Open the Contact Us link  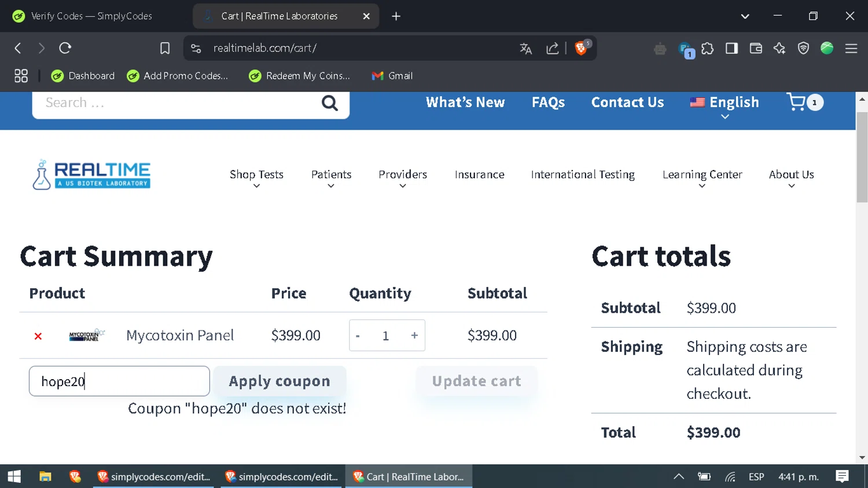pyautogui.click(x=627, y=102)
